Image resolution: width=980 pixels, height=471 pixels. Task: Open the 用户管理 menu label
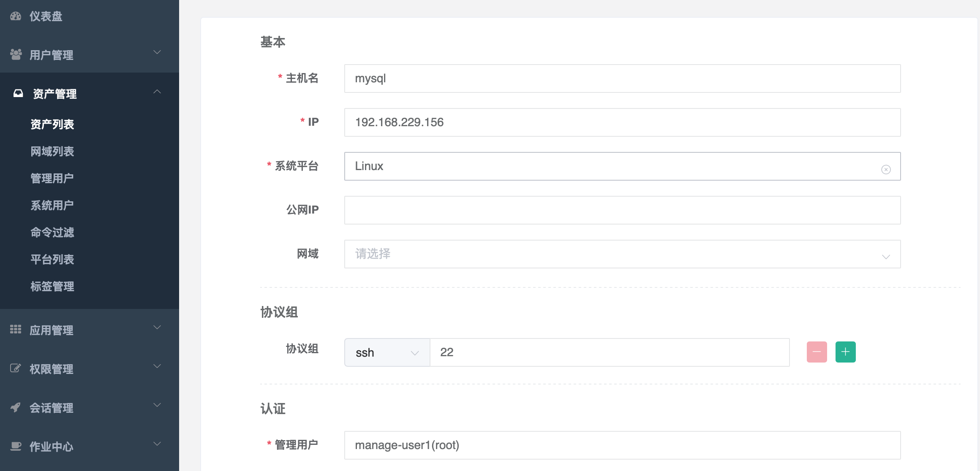[51, 55]
